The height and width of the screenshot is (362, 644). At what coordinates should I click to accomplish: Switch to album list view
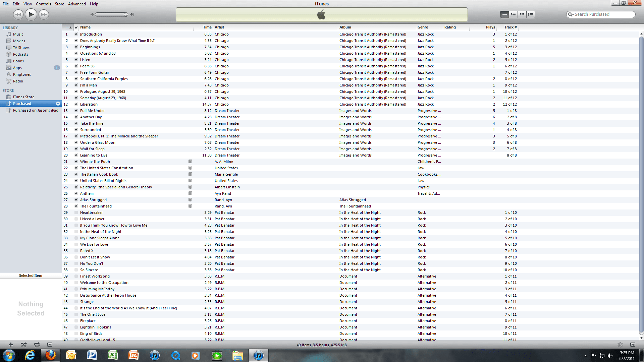(x=513, y=14)
